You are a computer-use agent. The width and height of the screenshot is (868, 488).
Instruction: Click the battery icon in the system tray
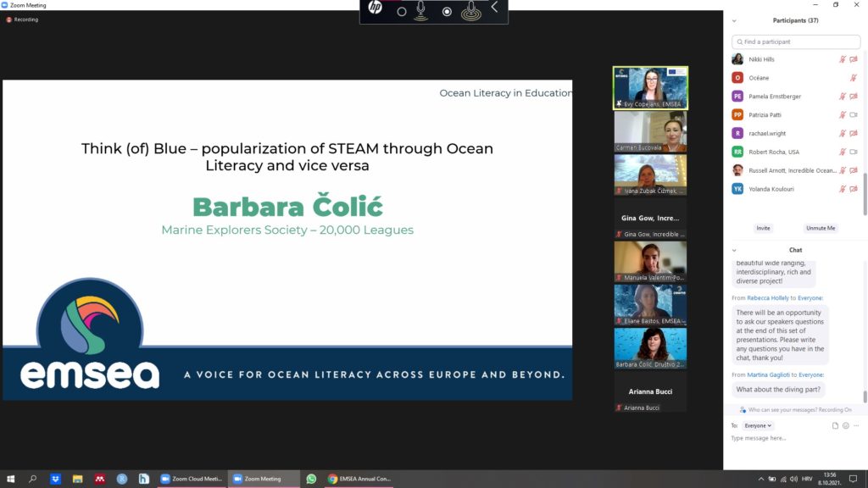[771, 480]
